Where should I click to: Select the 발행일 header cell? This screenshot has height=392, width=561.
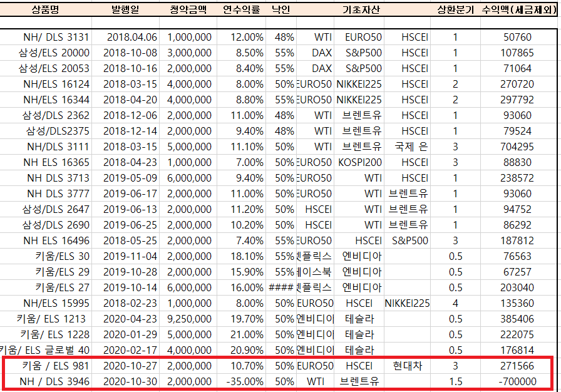[126, 9]
